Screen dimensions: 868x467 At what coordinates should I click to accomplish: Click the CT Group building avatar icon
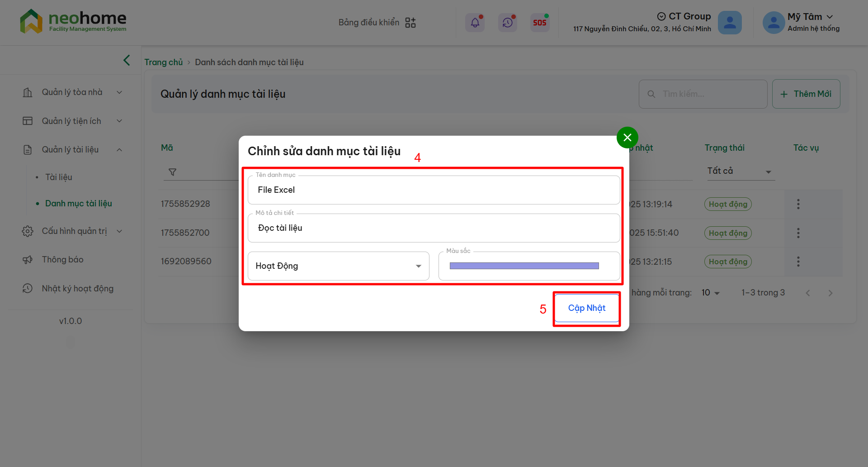pos(729,23)
